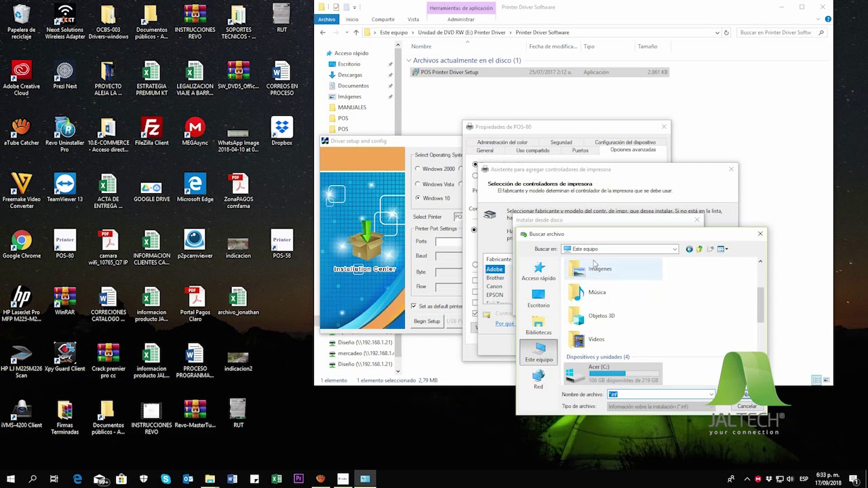This screenshot has height=488, width=868.
Task: Open Microsoft Edge desktop shortcut
Action: point(195,189)
